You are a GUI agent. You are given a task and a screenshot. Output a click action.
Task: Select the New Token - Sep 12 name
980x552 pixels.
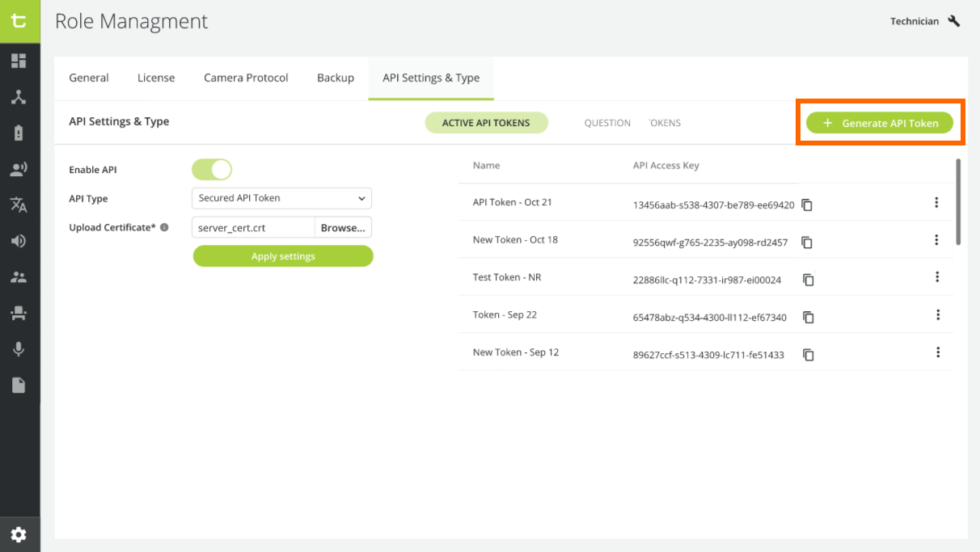click(x=516, y=352)
